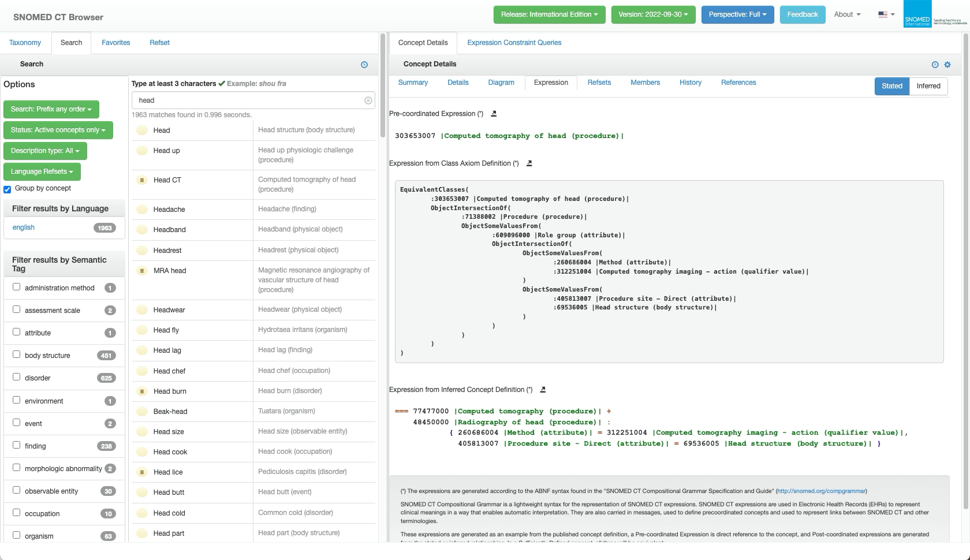This screenshot has height=560, width=970.
Task: Switch to the Refset tab
Action: (159, 43)
